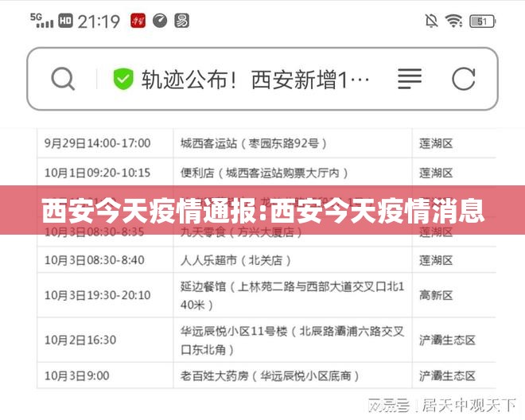This screenshot has width=525, height=420.
Task: Tap address bar title 轨迹公布！西安新增1…
Action: coord(255,80)
